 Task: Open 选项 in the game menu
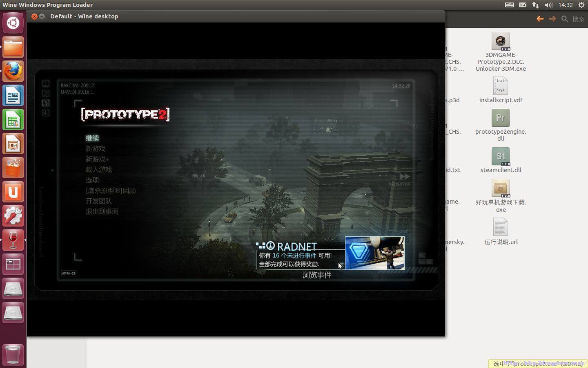coord(92,180)
